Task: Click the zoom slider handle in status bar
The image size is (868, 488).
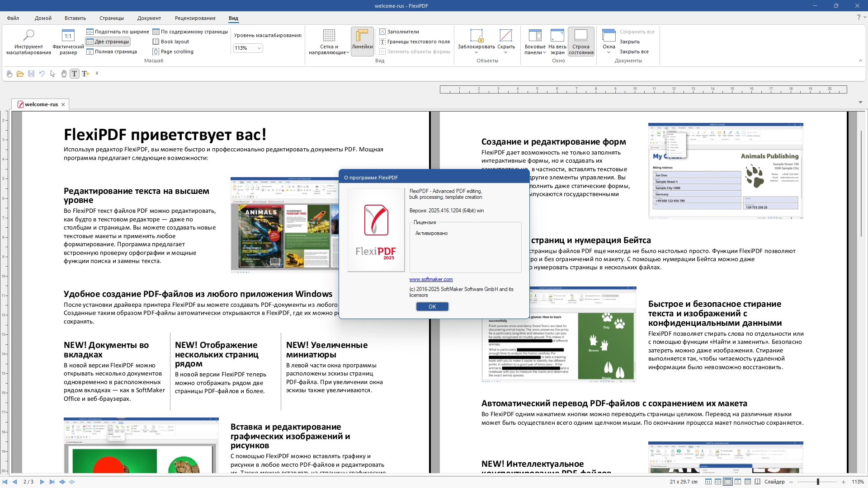Action: 818,482
